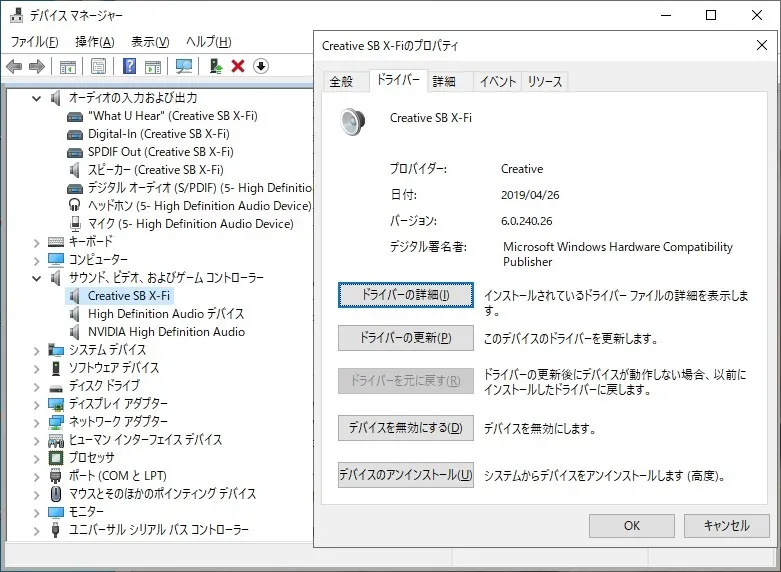Click the ドライバーの更新(P) button
This screenshot has height=572, width=781.
click(405, 338)
